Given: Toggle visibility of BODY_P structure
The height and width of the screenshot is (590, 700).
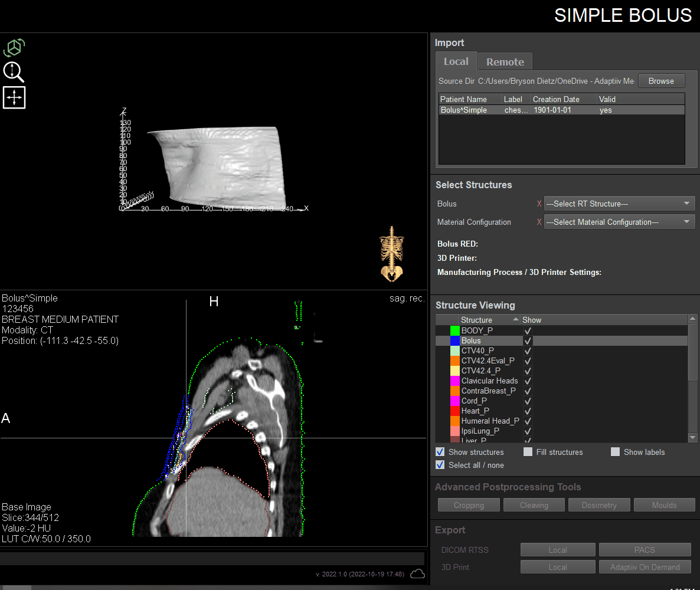Looking at the screenshot, I should coord(528,331).
